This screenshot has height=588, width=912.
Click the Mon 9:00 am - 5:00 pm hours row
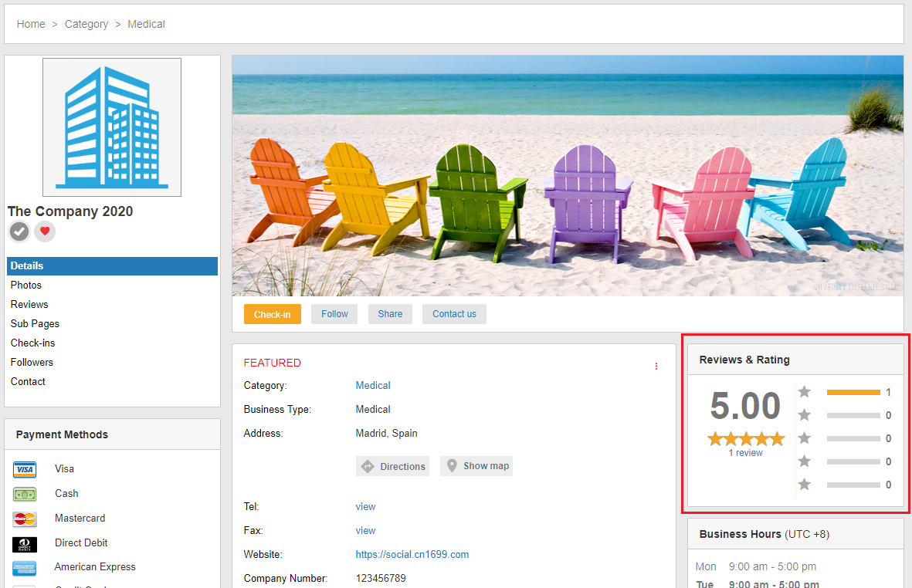755,566
